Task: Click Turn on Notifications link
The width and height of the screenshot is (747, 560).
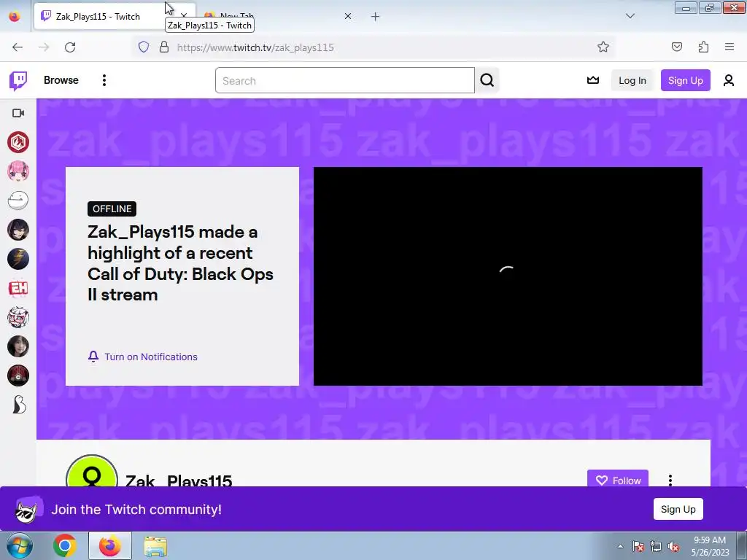Action: pos(150,357)
